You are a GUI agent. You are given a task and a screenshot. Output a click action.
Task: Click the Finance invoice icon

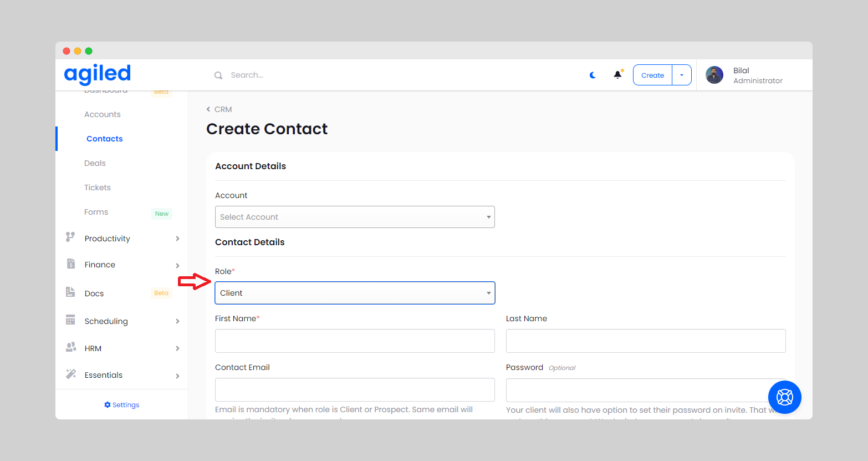pos(71,264)
